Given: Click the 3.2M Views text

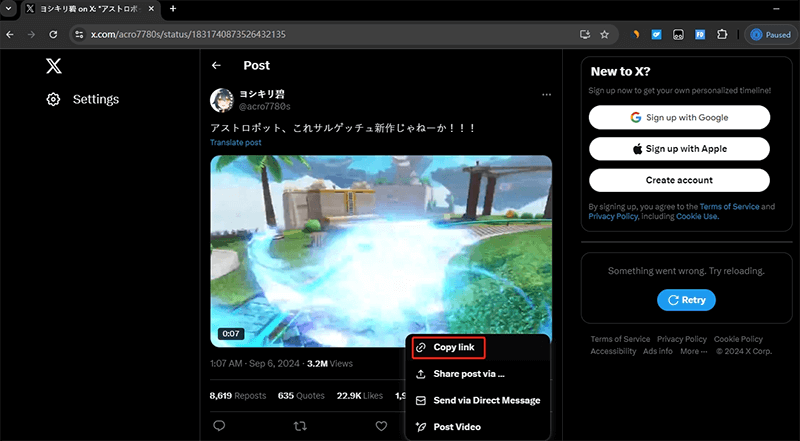Looking at the screenshot, I should tap(330, 364).
